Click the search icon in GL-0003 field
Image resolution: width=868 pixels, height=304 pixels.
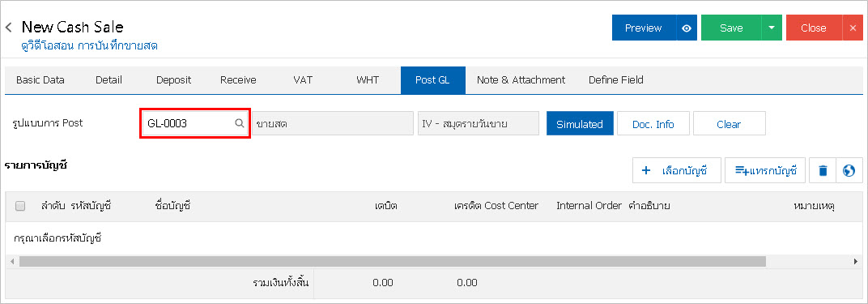[x=239, y=123]
